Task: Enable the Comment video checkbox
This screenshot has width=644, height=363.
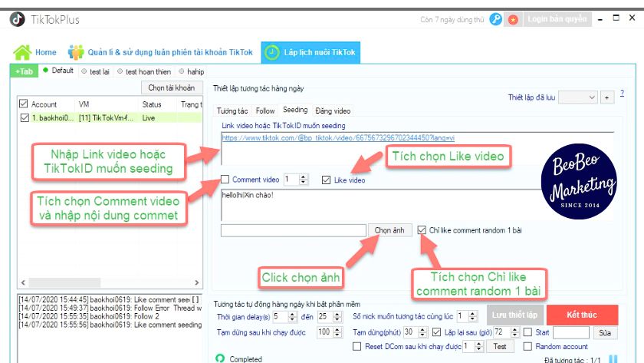Action: point(225,180)
